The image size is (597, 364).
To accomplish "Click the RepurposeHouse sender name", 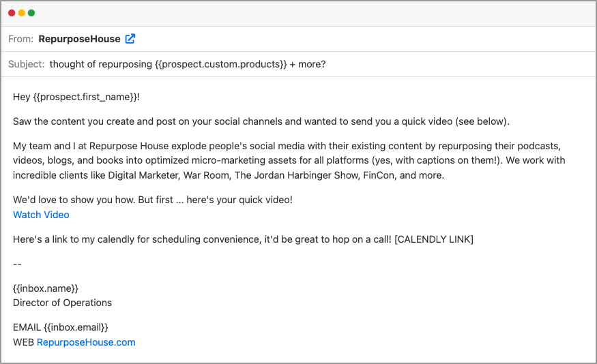I will click(79, 39).
